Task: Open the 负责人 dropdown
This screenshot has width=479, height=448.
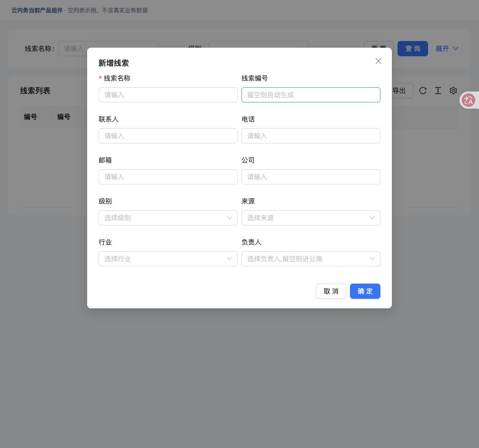Action: click(x=310, y=259)
